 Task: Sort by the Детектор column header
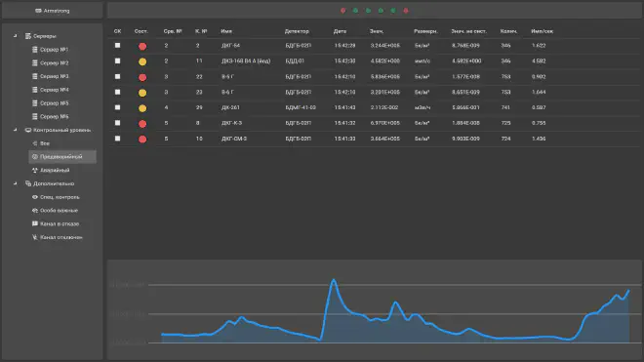(x=297, y=31)
